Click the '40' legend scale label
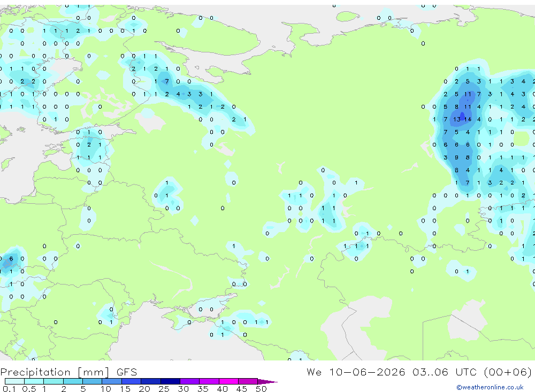The height and width of the screenshot is (392, 535). coord(222,389)
